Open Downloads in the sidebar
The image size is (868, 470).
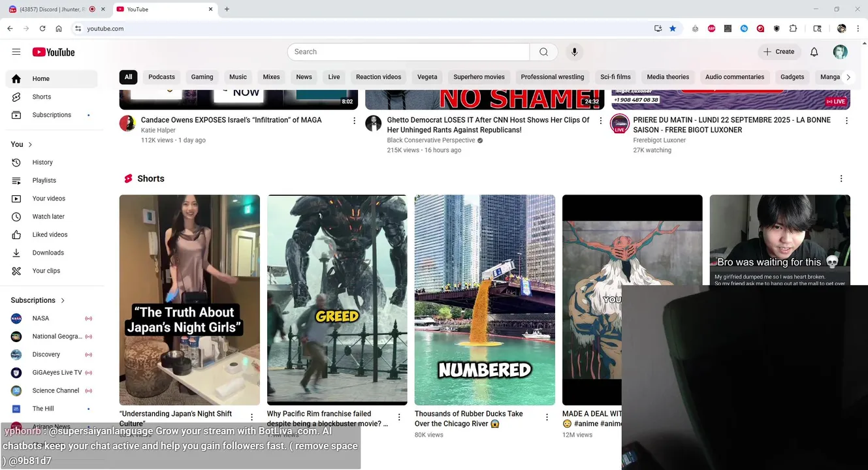(52, 253)
